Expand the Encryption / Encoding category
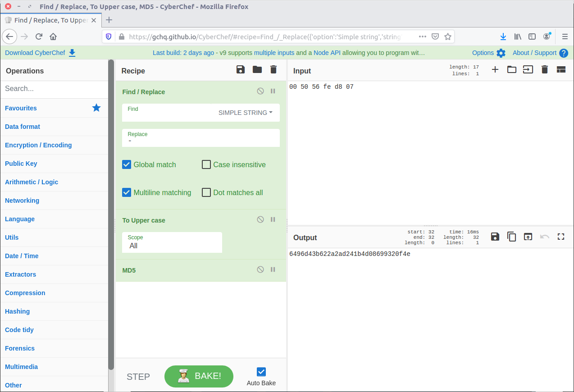 (x=38, y=145)
